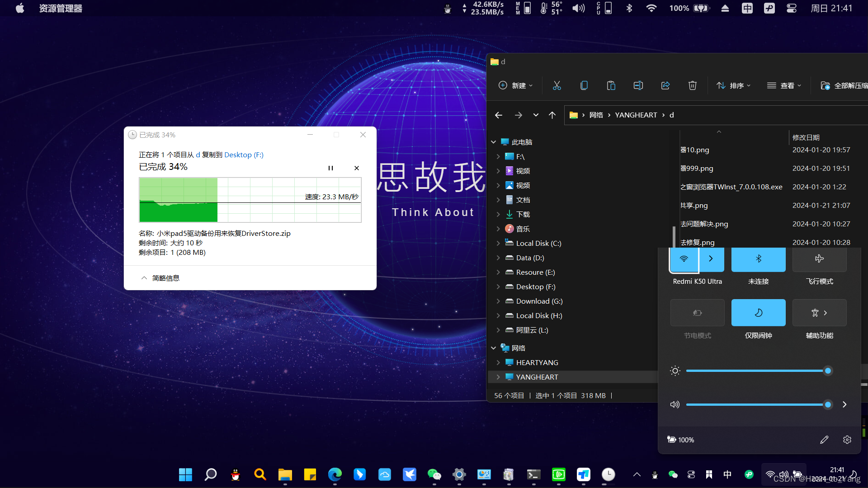The width and height of the screenshot is (868, 488).
Task: Pause the file copy operation
Action: click(330, 168)
